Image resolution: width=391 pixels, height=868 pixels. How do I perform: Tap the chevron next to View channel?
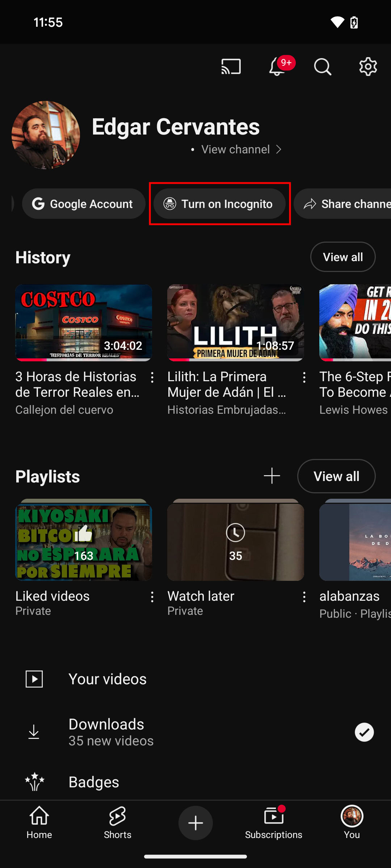point(278,149)
